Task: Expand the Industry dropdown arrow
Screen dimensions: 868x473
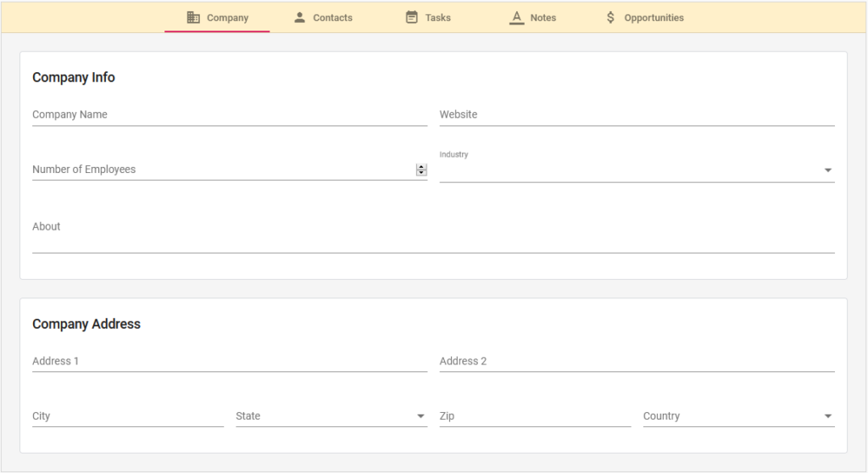Action: tap(827, 170)
